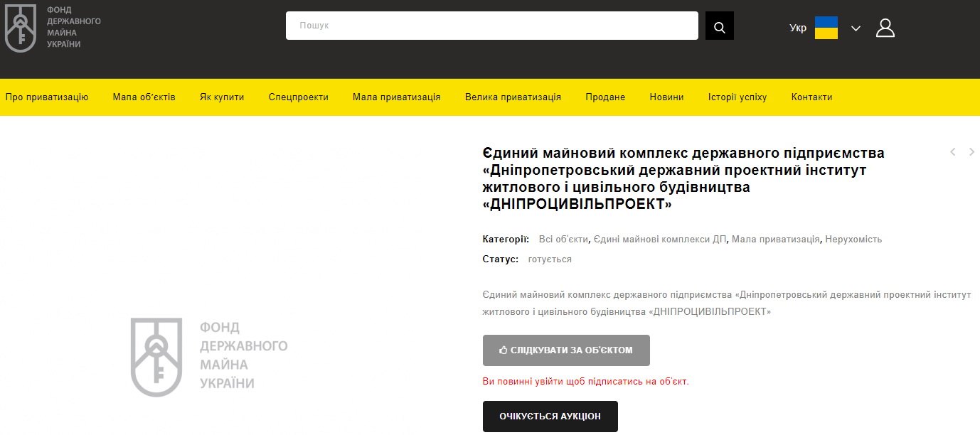Open Спецпроекти menu item
This screenshot has width=980, height=435.
pos(299,97)
